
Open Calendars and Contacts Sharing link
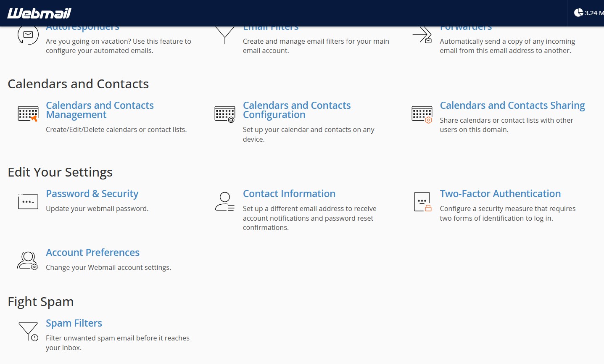pyautogui.click(x=512, y=106)
